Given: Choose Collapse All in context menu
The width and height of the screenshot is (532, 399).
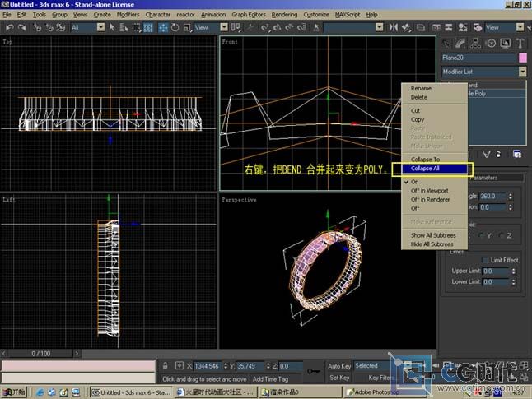Looking at the screenshot, I should 434,169.
